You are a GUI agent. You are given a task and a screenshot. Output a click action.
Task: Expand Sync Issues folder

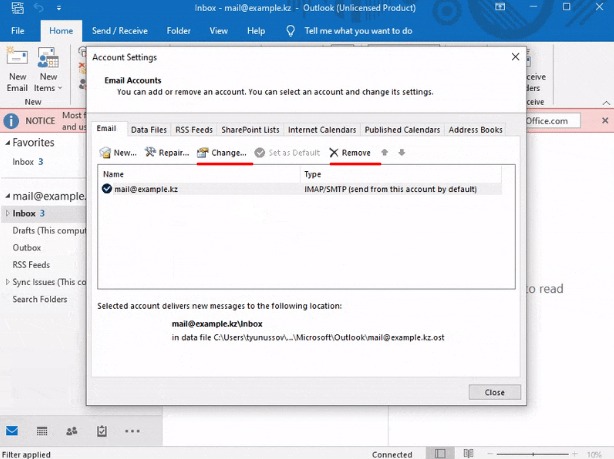[x=7, y=282]
